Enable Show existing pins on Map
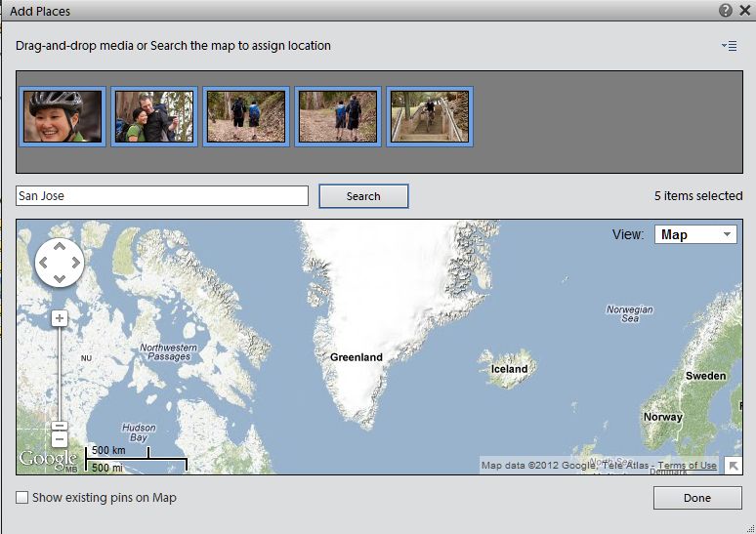The height and width of the screenshot is (534, 756). pos(22,497)
